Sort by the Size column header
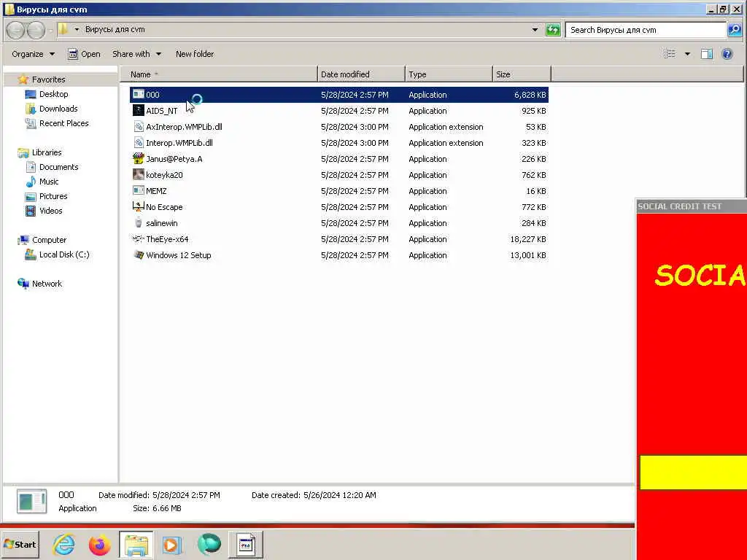Viewport: 747px width, 560px height. [x=522, y=74]
